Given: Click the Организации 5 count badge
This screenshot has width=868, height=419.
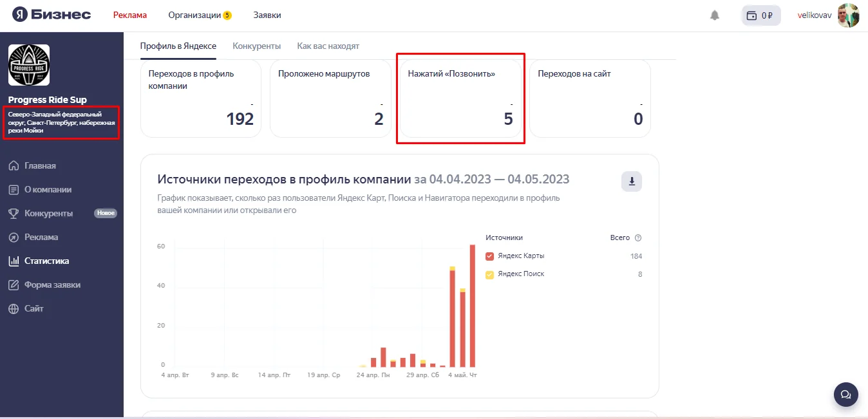Looking at the screenshot, I should click(x=227, y=15).
